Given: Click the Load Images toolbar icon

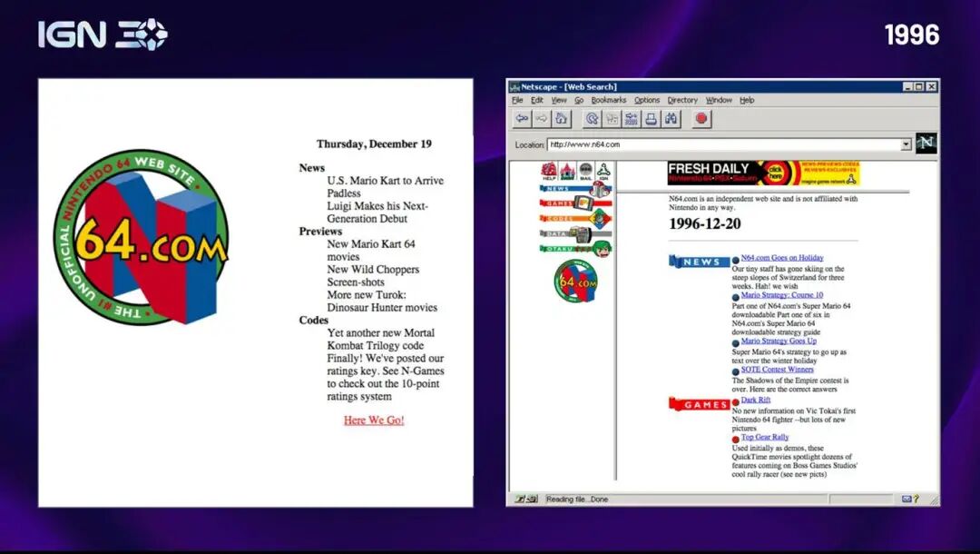Looking at the screenshot, I should click(612, 119).
